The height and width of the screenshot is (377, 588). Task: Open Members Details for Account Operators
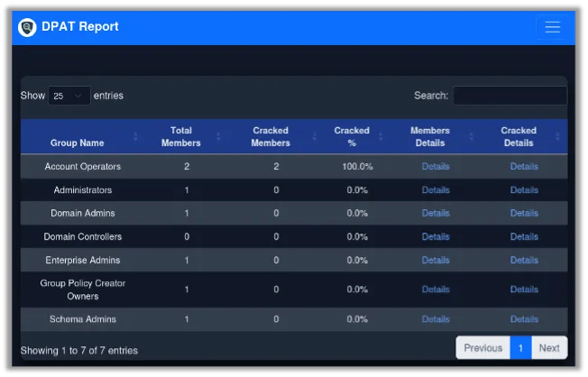point(436,167)
